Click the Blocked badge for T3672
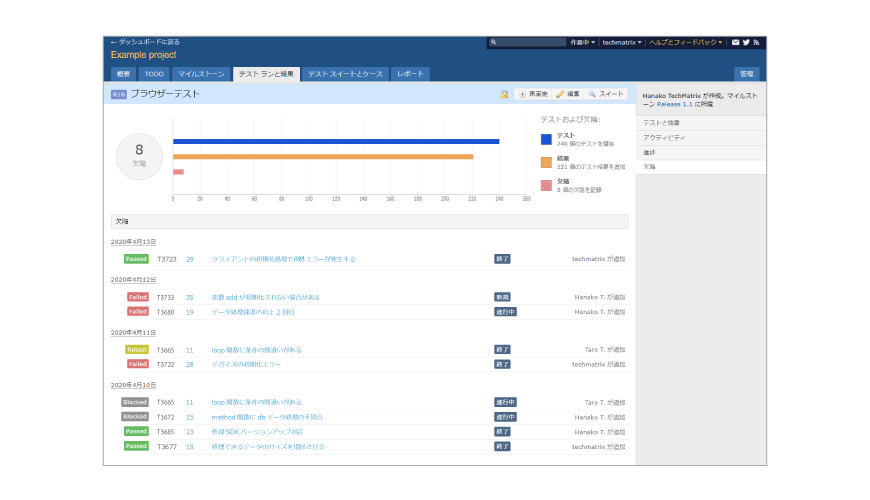The height and width of the screenshot is (500, 870). (x=135, y=417)
